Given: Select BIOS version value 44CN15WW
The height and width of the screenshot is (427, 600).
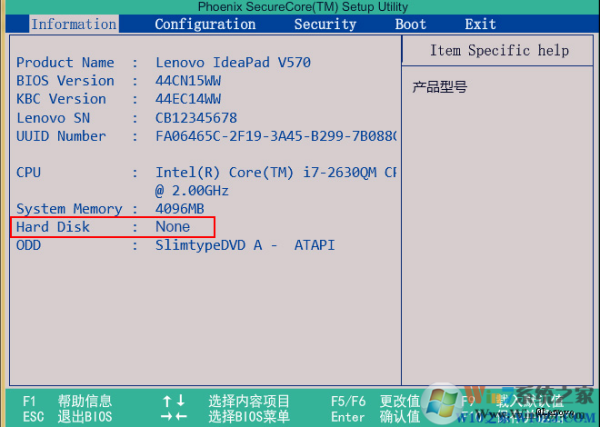Looking at the screenshot, I should coord(188,81).
